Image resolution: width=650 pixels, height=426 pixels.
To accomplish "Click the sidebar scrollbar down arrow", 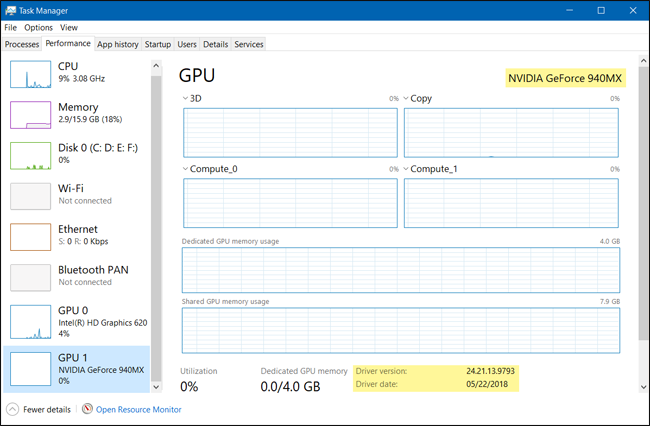I will pyautogui.click(x=156, y=387).
